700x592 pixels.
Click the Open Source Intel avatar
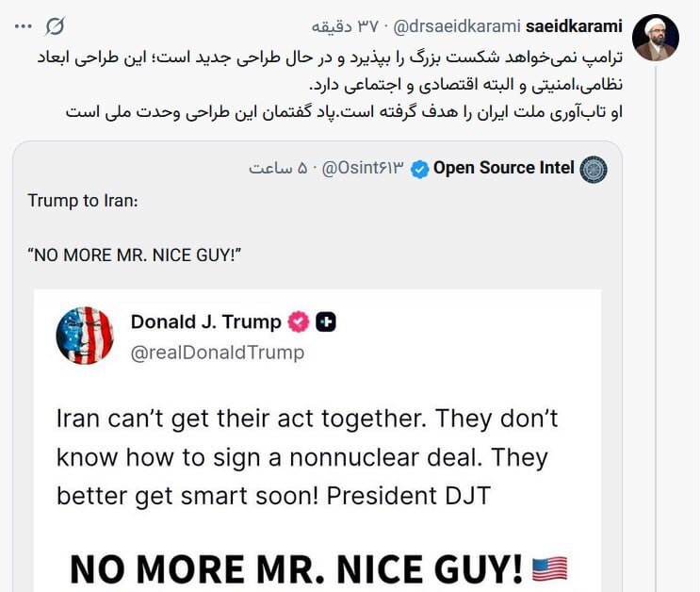coord(594,169)
